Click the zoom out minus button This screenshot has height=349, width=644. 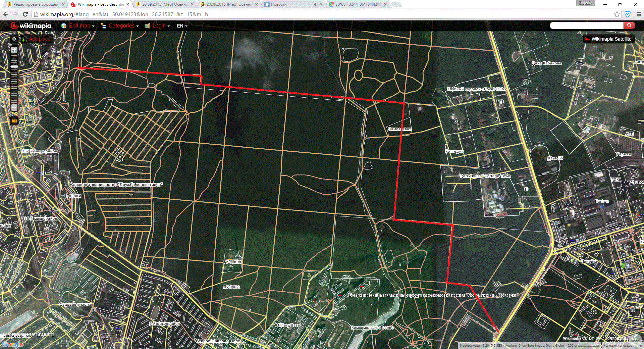click(14, 108)
